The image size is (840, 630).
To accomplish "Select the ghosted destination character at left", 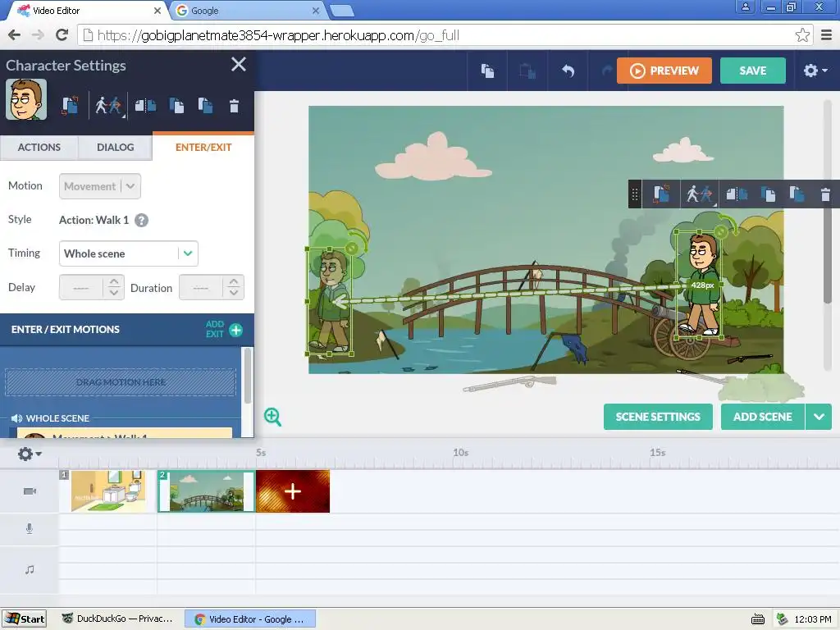I will [330, 303].
